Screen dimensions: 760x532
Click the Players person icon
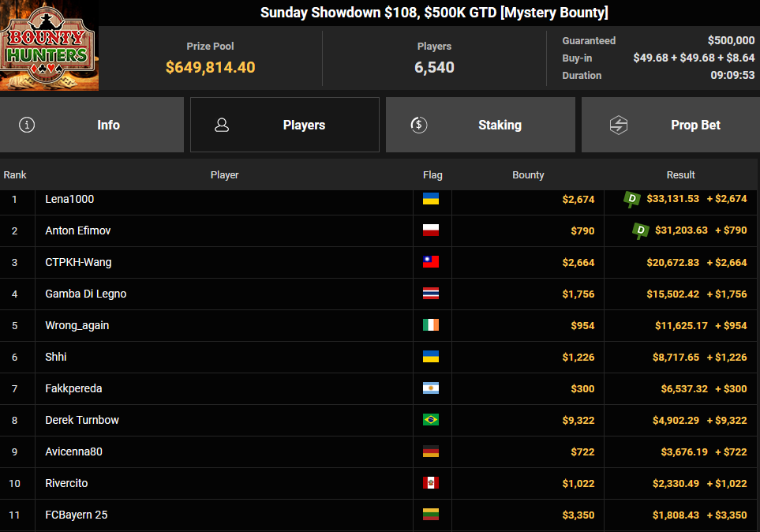222,125
